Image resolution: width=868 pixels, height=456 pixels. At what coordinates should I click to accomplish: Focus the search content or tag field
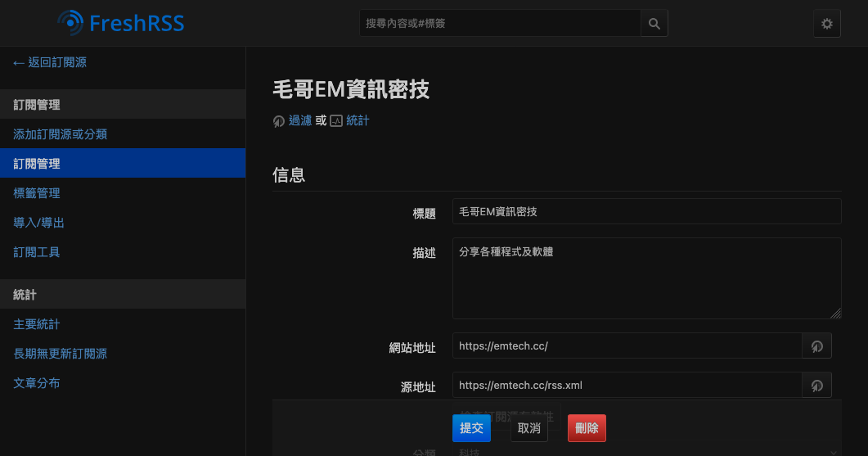(501, 23)
